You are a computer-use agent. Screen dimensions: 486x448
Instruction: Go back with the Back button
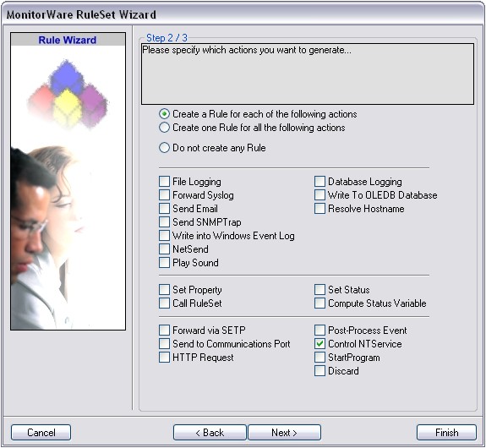[210, 432]
